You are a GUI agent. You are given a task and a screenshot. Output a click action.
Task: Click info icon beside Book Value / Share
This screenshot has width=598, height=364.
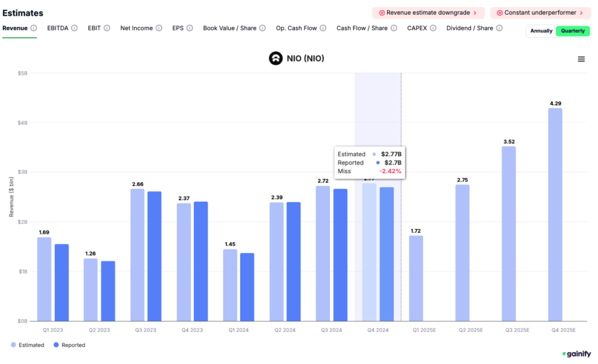tap(262, 28)
